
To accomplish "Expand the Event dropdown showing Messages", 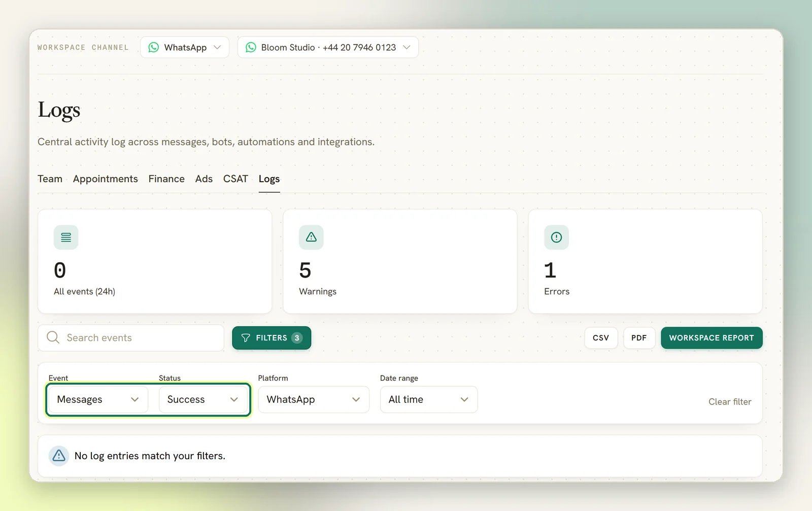I will (x=97, y=399).
